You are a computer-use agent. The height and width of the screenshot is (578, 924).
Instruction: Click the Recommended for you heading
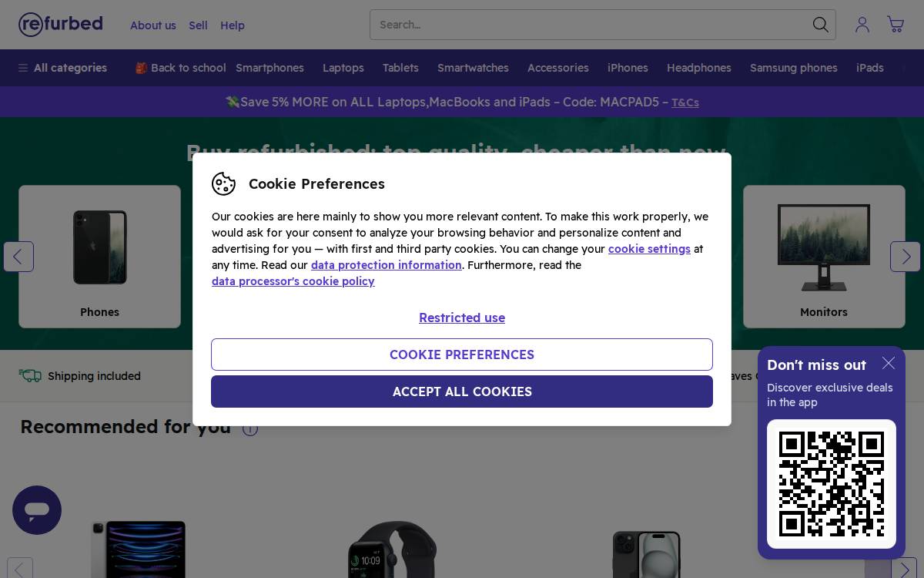pyautogui.click(x=126, y=427)
